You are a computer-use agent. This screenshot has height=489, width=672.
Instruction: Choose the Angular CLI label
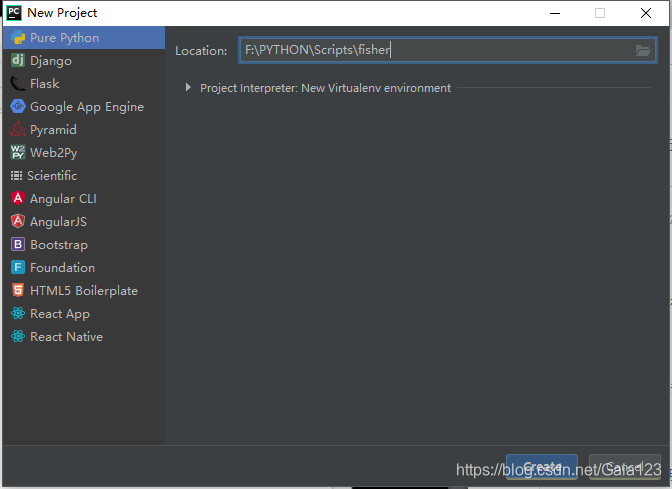(63, 199)
